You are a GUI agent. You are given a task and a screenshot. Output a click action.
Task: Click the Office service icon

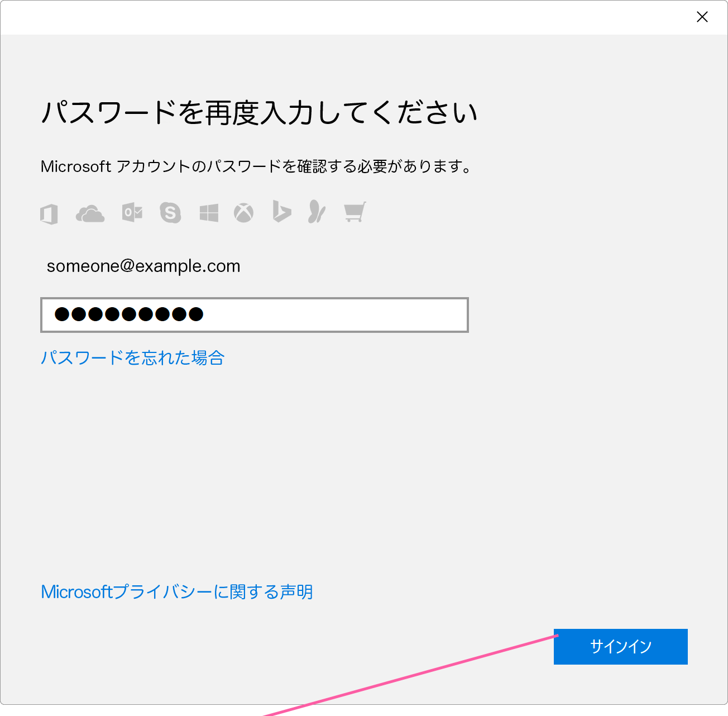pos(49,214)
